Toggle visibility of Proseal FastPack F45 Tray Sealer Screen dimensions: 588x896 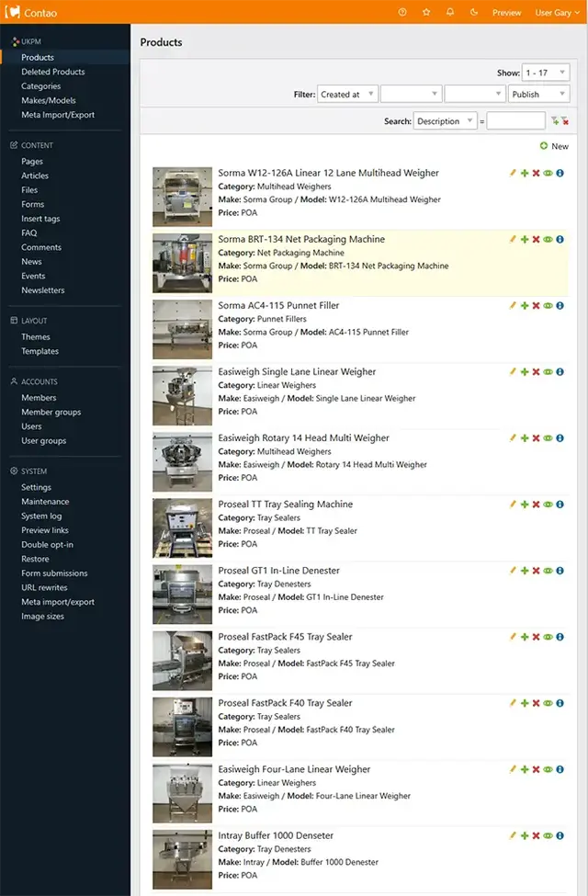(548, 637)
